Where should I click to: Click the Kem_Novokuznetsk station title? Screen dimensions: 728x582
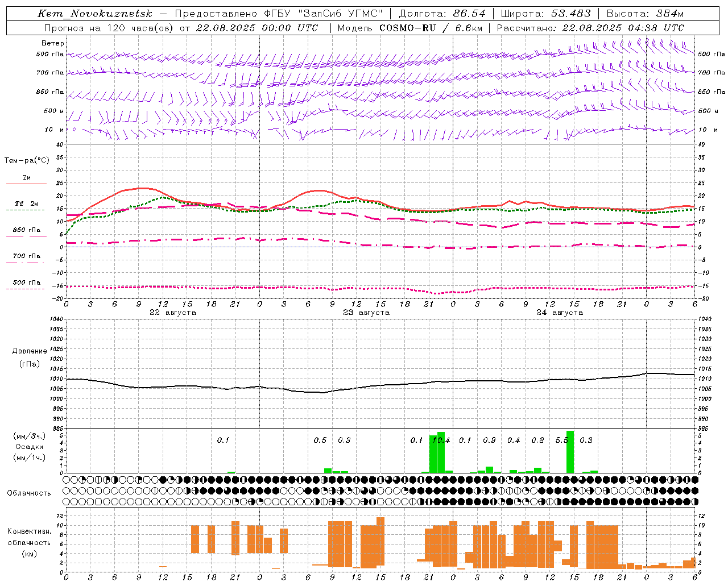pyautogui.click(x=95, y=14)
